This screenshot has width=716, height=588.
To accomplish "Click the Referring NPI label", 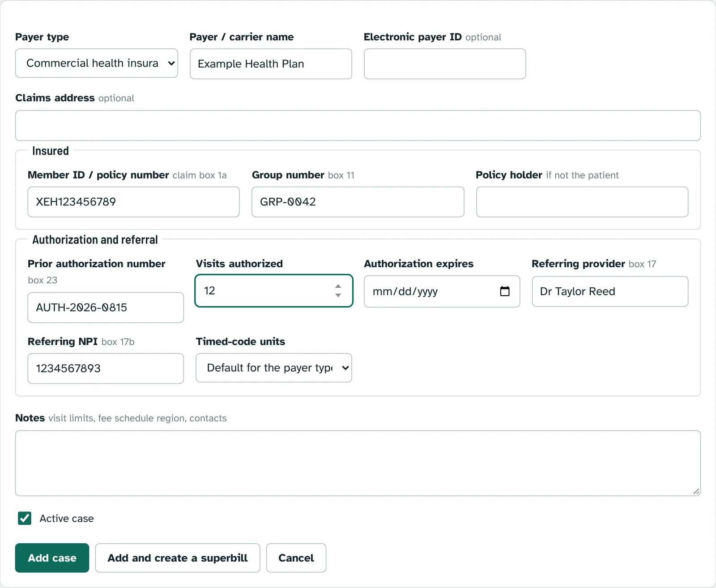I will 63,341.
